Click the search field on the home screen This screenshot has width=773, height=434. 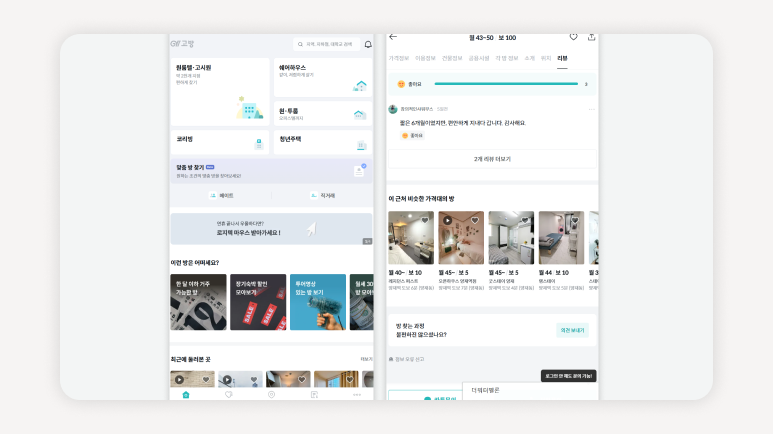[x=326, y=44]
